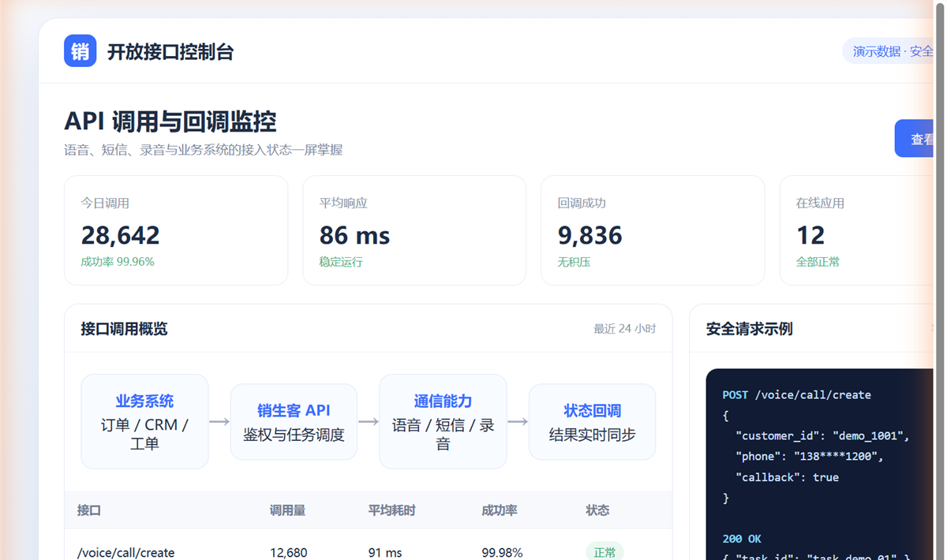Select the 业务系统 flow step card
The width and height of the screenshot is (947, 560).
coord(144,421)
